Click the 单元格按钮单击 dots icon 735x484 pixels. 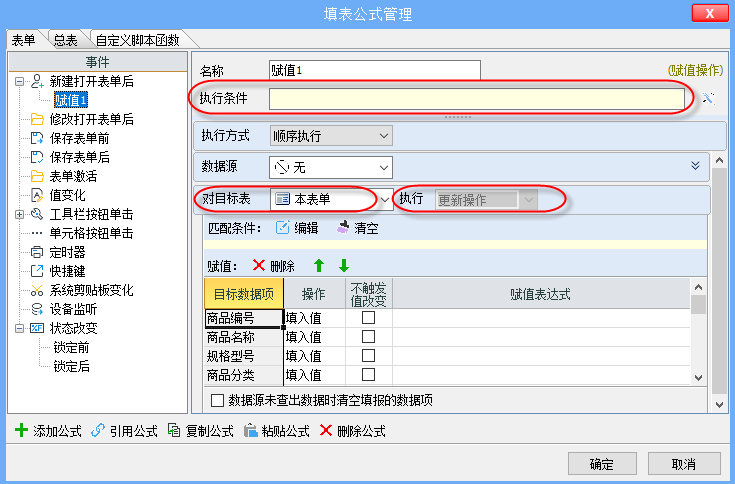(x=37, y=233)
